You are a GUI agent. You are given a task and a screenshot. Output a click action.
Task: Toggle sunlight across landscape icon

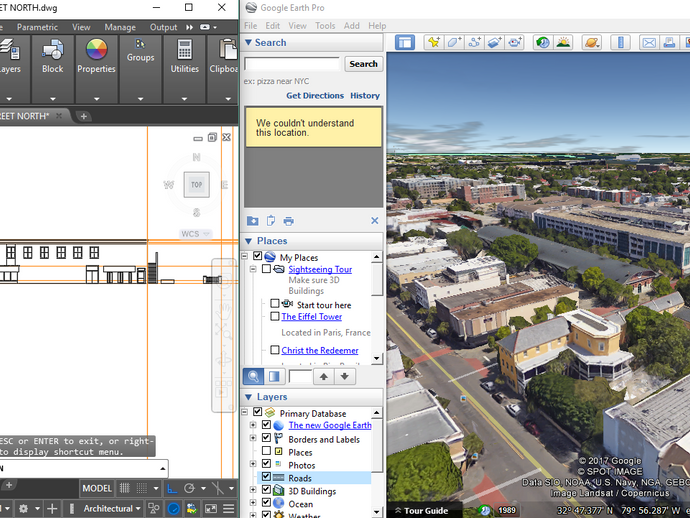point(563,42)
